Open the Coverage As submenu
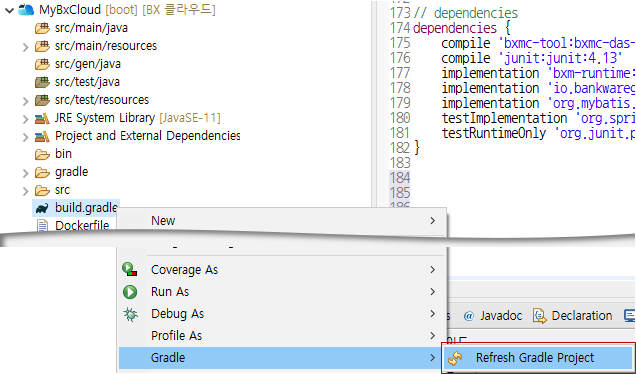The image size is (636, 374). [281, 270]
